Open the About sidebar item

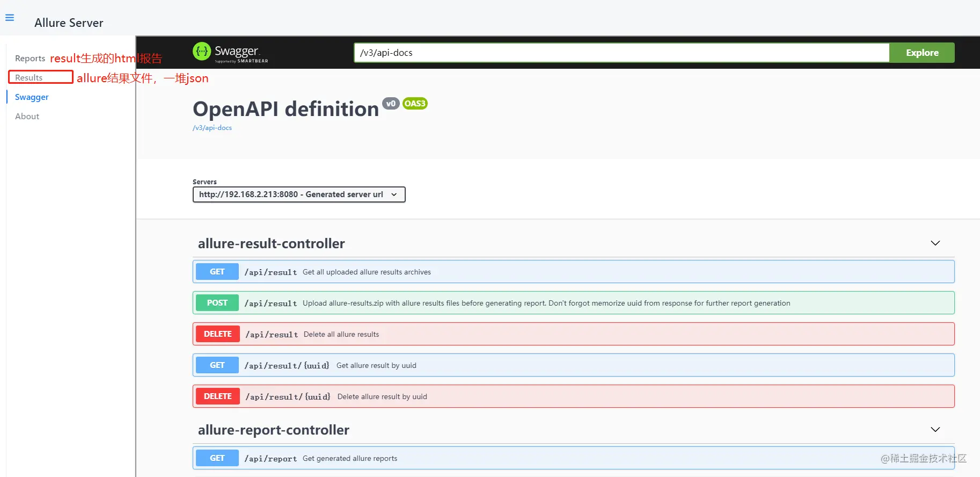[x=27, y=116]
